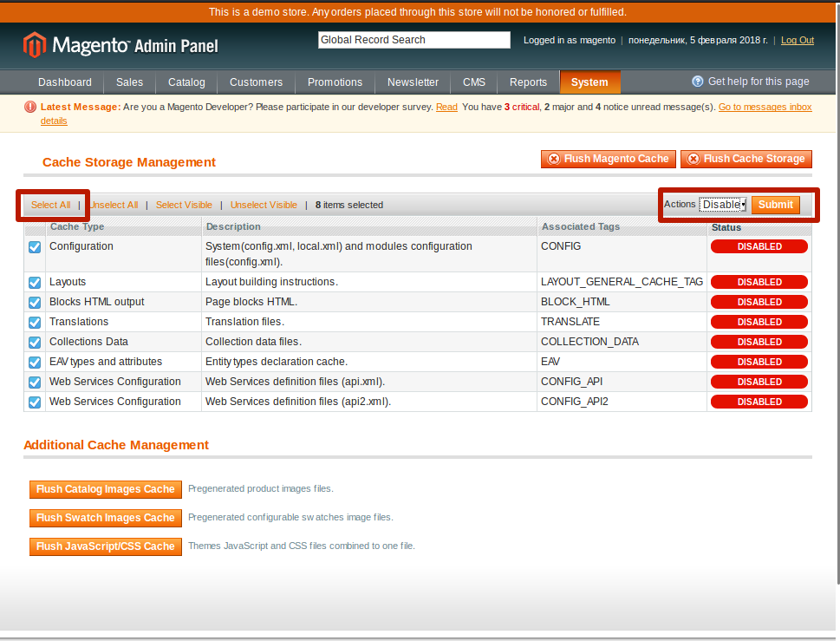This screenshot has height=641, width=840.
Task: Click the Select Visible link
Action: [184, 205]
